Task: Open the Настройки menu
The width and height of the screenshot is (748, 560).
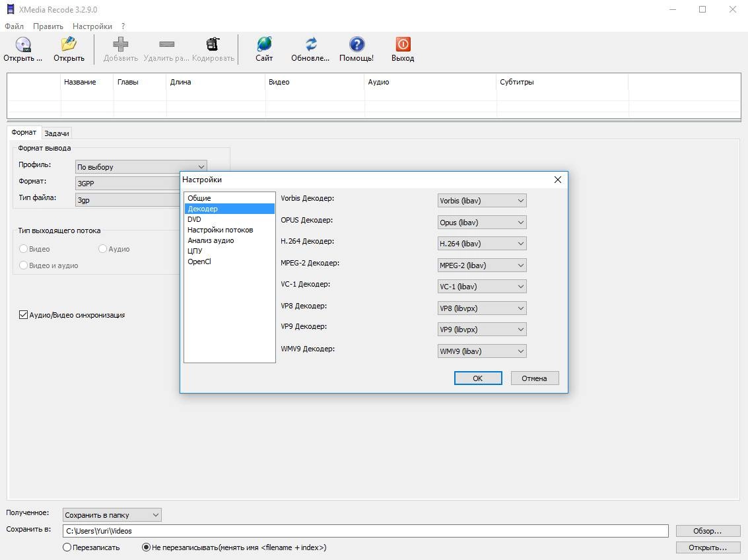Action: pos(92,26)
